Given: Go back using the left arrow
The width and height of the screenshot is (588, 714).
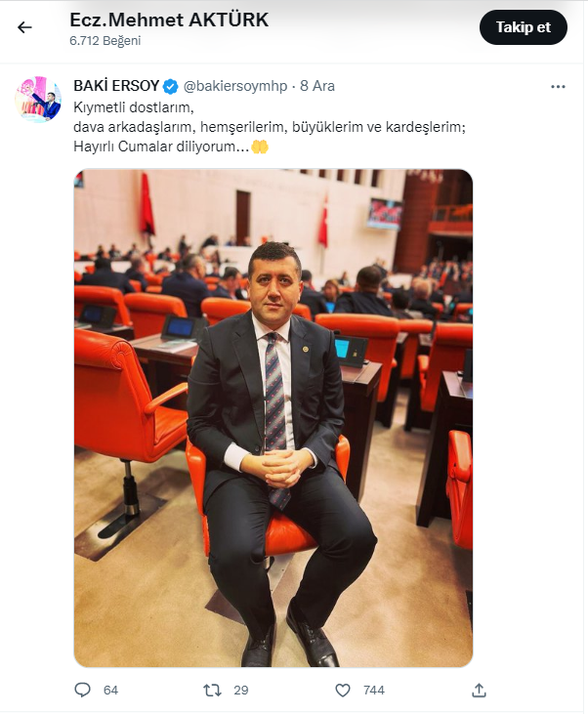Looking at the screenshot, I should [24, 27].
